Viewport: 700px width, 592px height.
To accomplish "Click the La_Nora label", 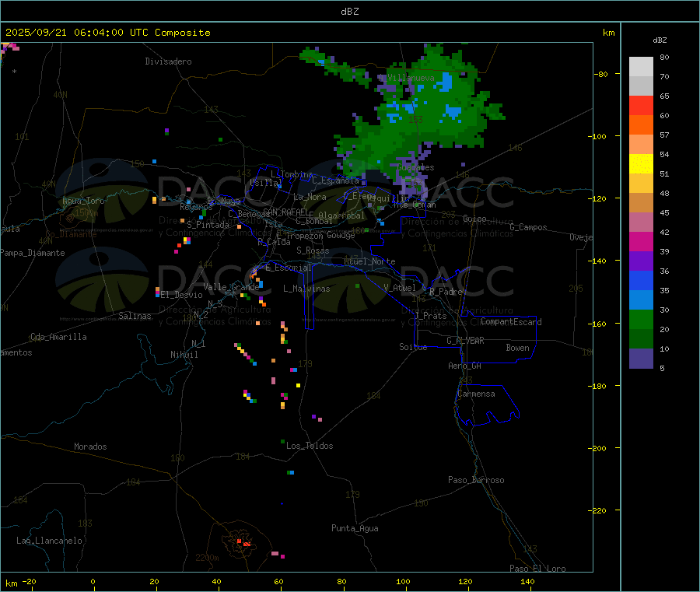I will pyautogui.click(x=310, y=197).
